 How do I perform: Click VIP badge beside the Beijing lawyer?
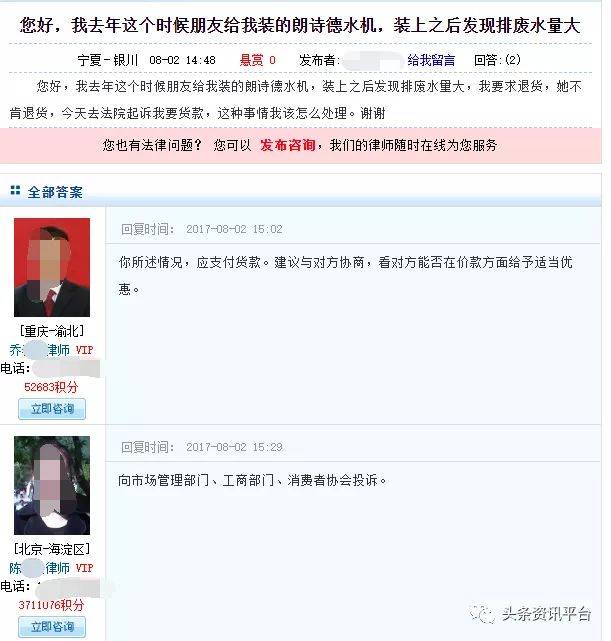pos(84,568)
